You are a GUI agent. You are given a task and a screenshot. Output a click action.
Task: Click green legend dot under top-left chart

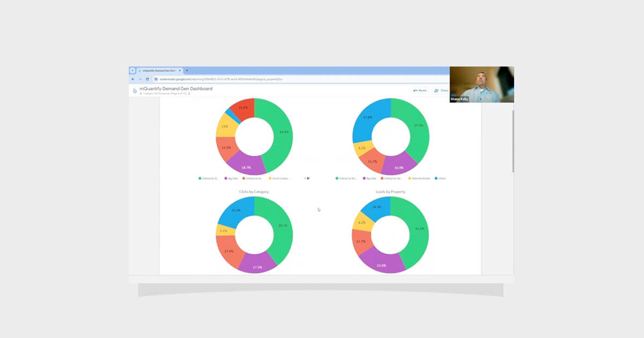tap(200, 178)
